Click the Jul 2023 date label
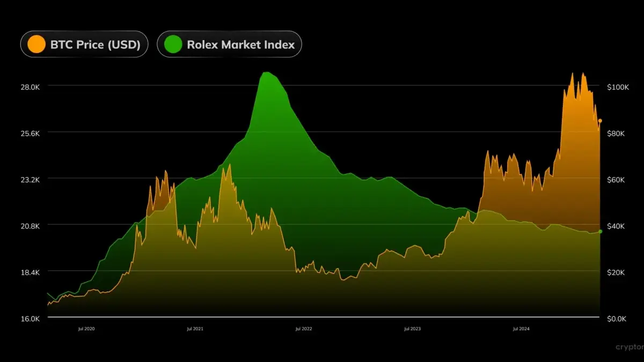This screenshot has width=644, height=362. pos(412,329)
